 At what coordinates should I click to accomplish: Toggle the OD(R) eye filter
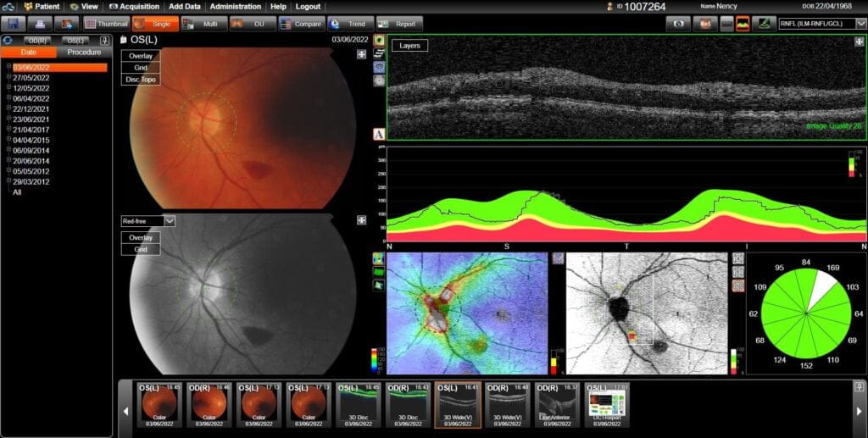tap(36, 40)
